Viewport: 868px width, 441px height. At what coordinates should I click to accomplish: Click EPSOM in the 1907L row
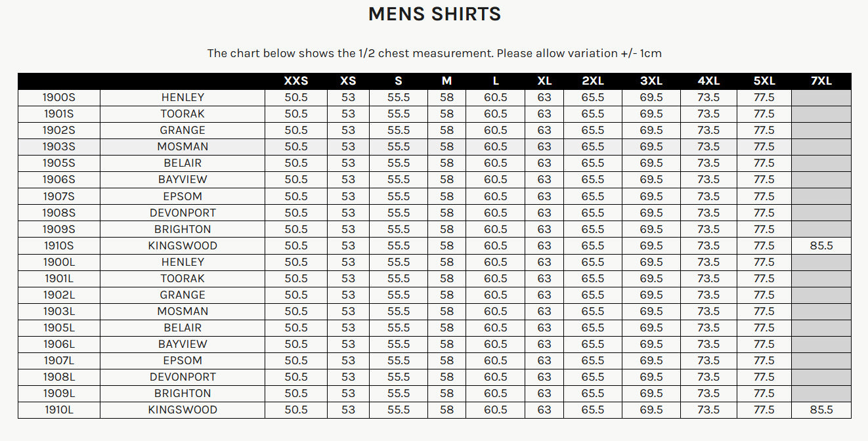[x=183, y=360]
